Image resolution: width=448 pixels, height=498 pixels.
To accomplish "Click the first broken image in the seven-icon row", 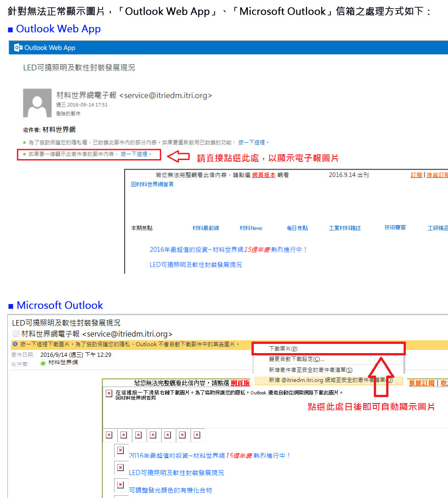I will (x=109, y=435).
